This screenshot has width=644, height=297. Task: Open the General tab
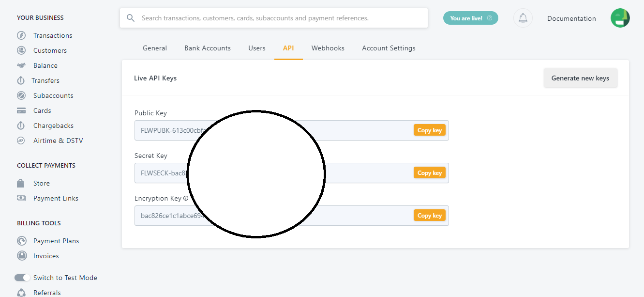click(x=155, y=48)
